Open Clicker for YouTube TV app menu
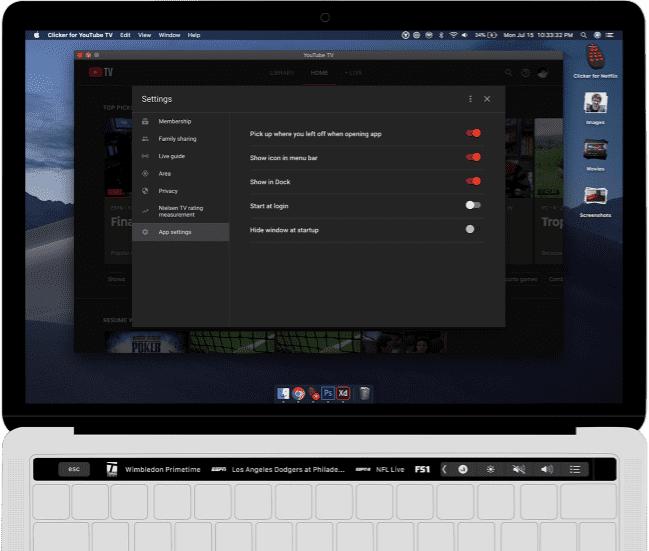Viewport: 649px width, 551px height. click(x=80, y=35)
